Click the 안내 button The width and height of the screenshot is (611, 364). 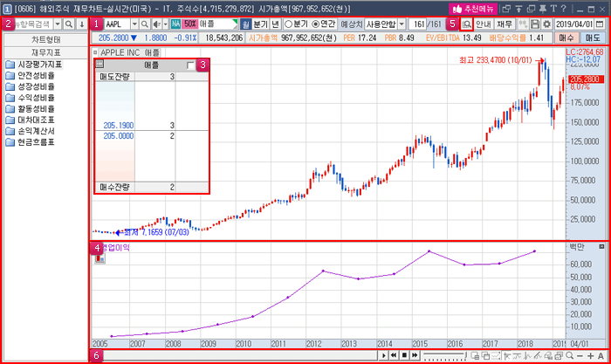pyautogui.click(x=484, y=24)
